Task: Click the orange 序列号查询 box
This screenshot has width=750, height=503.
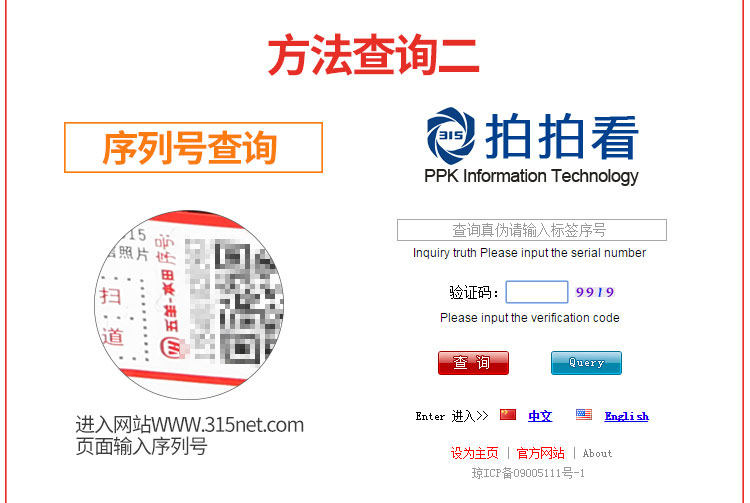Action: tap(193, 147)
